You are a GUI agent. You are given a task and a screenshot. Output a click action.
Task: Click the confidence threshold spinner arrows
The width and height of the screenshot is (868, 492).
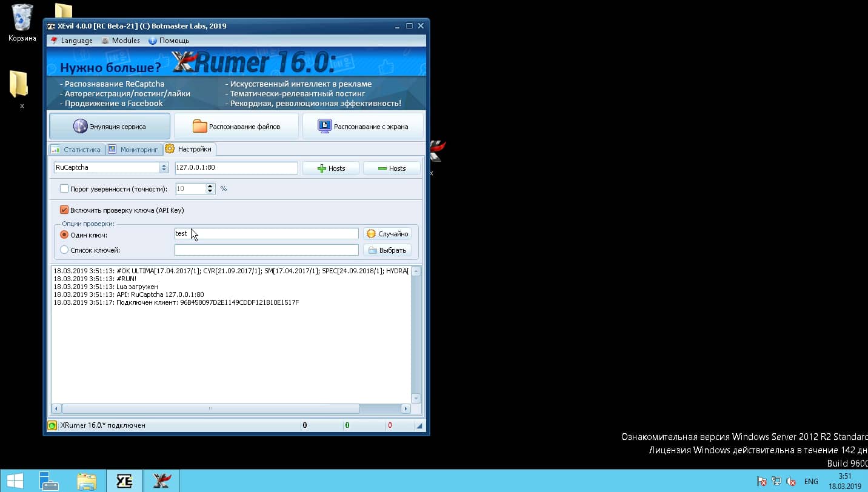[x=210, y=189]
